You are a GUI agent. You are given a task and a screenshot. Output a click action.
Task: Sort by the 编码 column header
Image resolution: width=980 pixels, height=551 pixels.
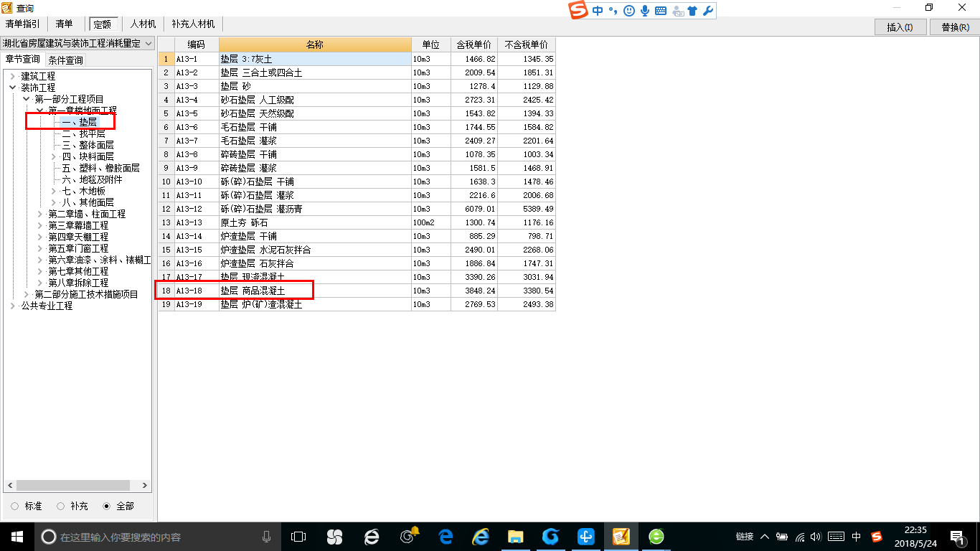197,44
